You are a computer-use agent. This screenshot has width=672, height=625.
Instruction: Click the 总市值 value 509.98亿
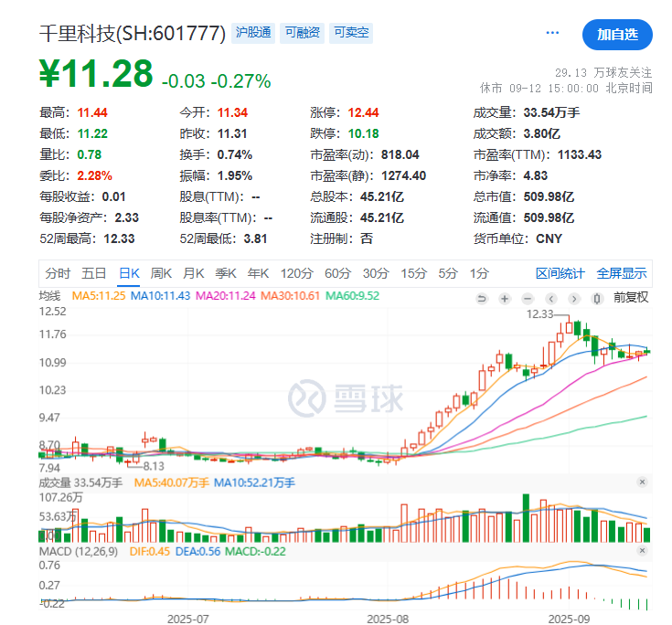tap(549, 196)
